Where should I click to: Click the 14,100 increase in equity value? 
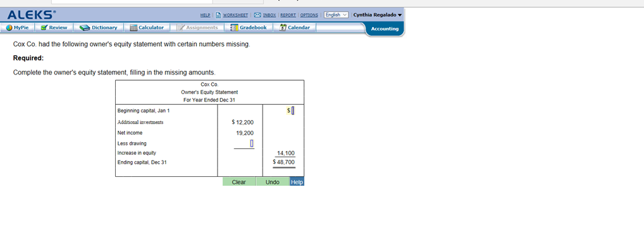click(287, 154)
